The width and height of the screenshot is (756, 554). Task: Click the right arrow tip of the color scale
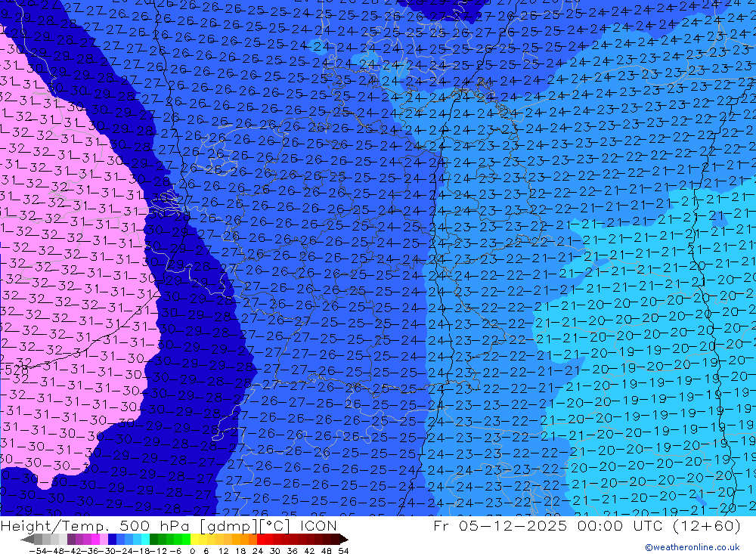345,540
